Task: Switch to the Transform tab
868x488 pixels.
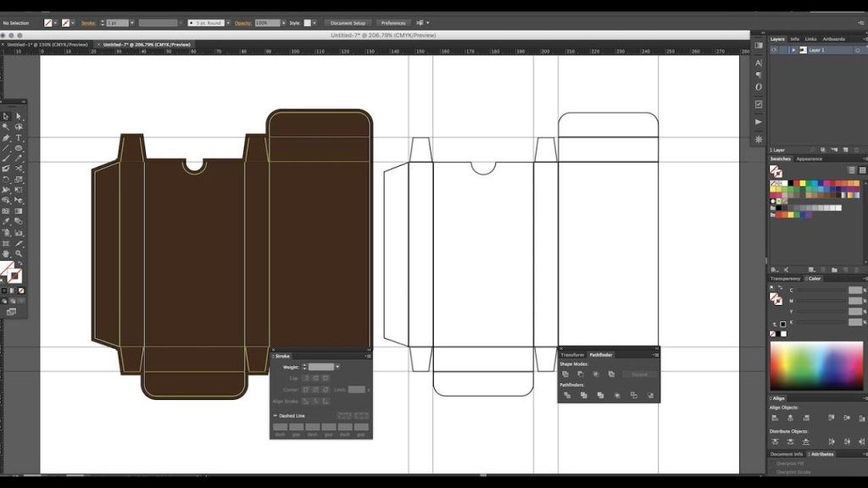Action: [x=572, y=355]
